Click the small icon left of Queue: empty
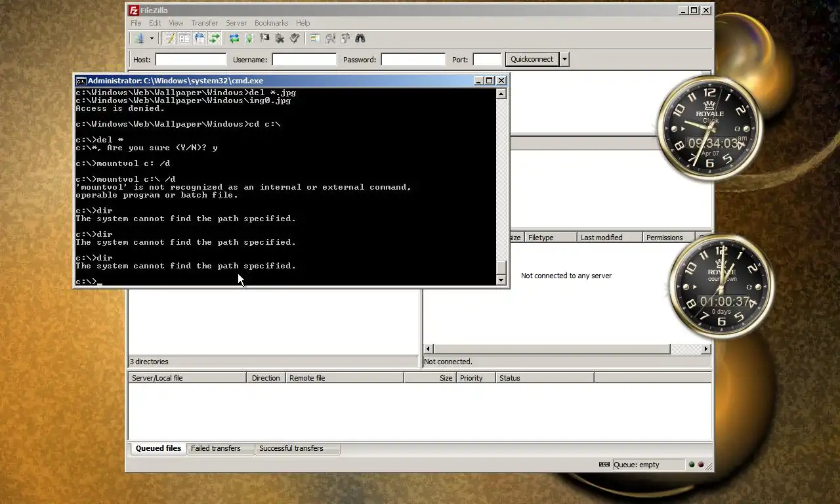This screenshot has width=840, height=504. (x=604, y=465)
